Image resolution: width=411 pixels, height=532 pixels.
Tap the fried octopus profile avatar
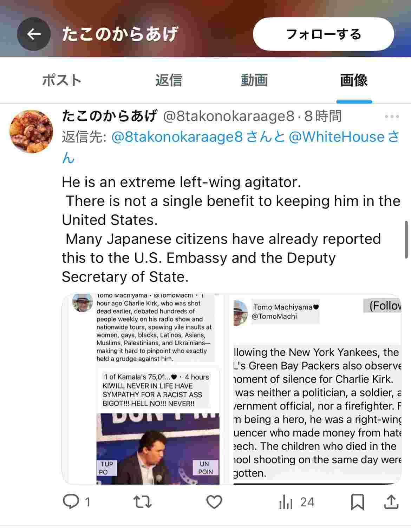[x=31, y=132]
